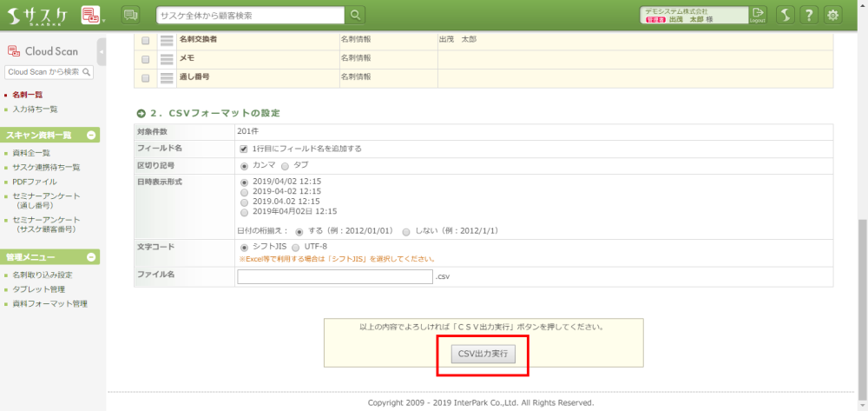Select the タブ delimiter radio button

(x=286, y=165)
